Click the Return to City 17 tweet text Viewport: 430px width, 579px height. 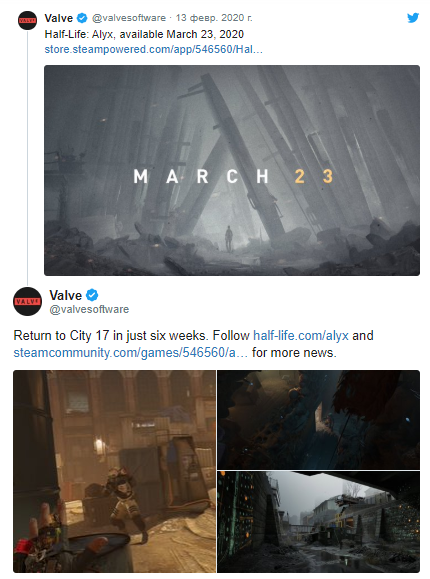(x=194, y=344)
